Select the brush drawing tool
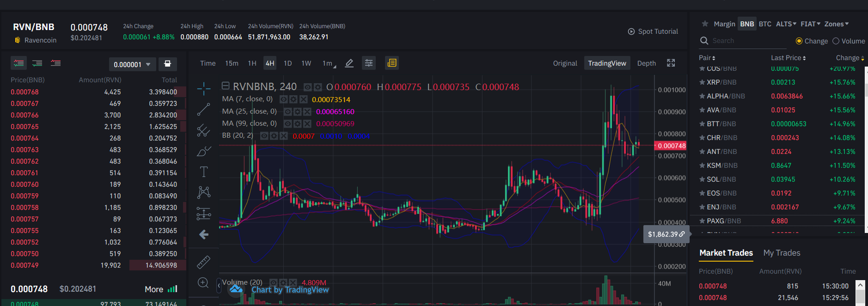This screenshot has height=306, width=868. point(203,151)
